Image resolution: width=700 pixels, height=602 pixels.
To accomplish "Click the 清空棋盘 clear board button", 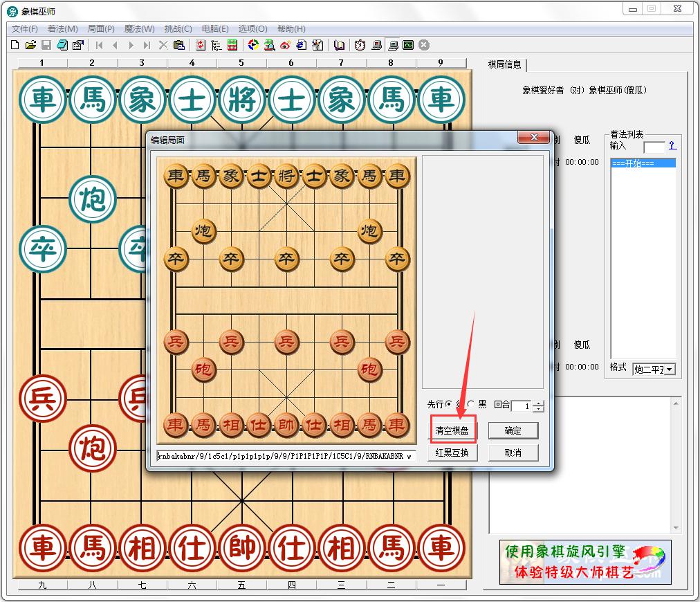I will click(452, 430).
